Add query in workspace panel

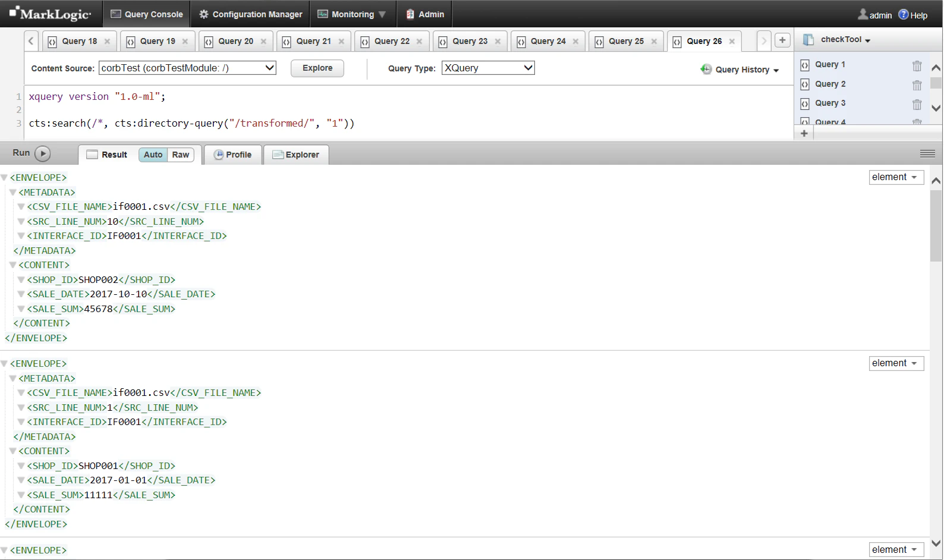pos(804,134)
